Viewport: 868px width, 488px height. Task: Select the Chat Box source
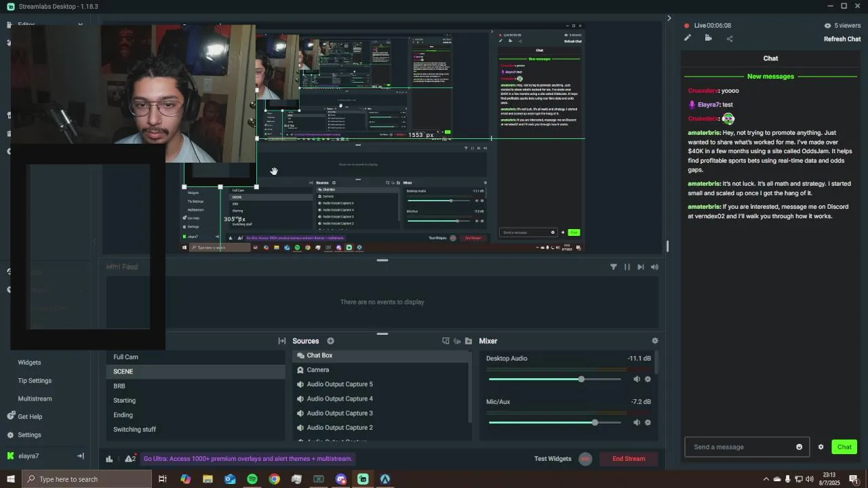(380, 355)
